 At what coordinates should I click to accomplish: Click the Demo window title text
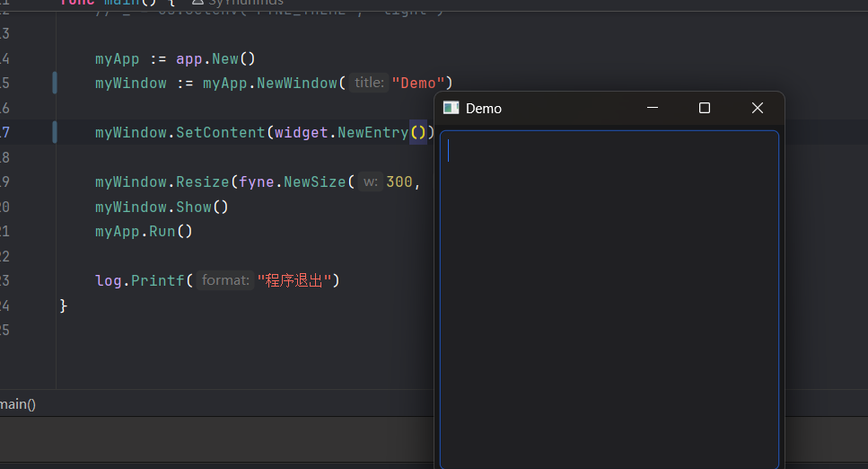[484, 108]
